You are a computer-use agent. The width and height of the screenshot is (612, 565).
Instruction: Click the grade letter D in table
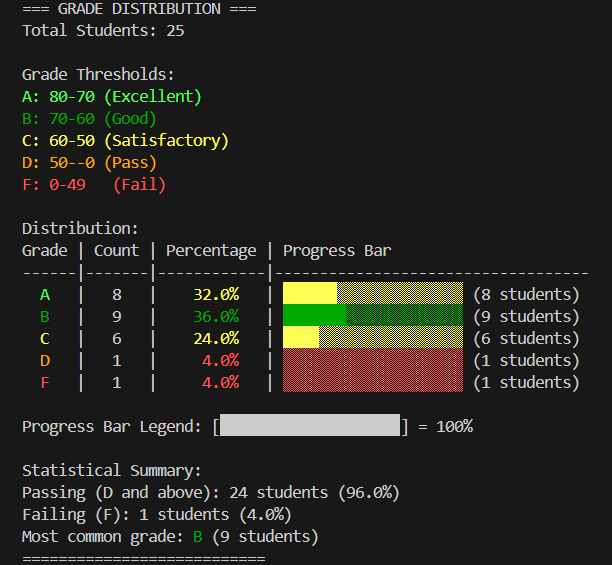click(45, 361)
